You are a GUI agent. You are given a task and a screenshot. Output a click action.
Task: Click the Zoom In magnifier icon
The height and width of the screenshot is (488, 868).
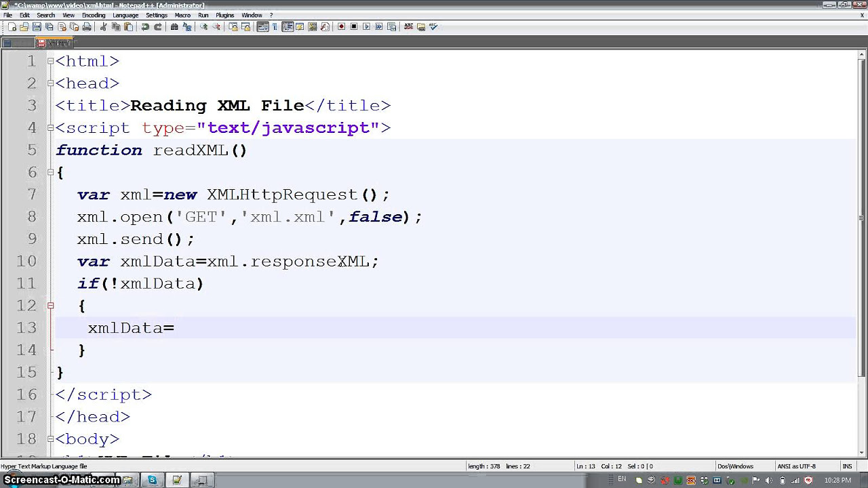203,27
